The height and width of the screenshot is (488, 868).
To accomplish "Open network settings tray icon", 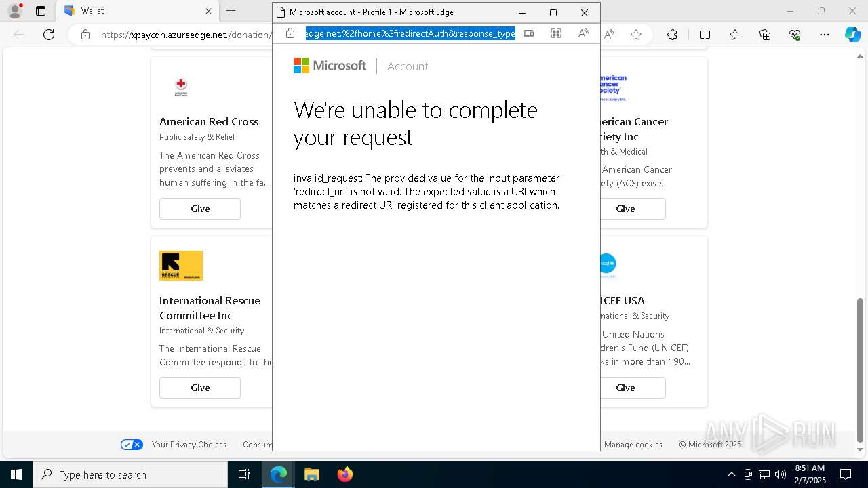I will (764, 474).
